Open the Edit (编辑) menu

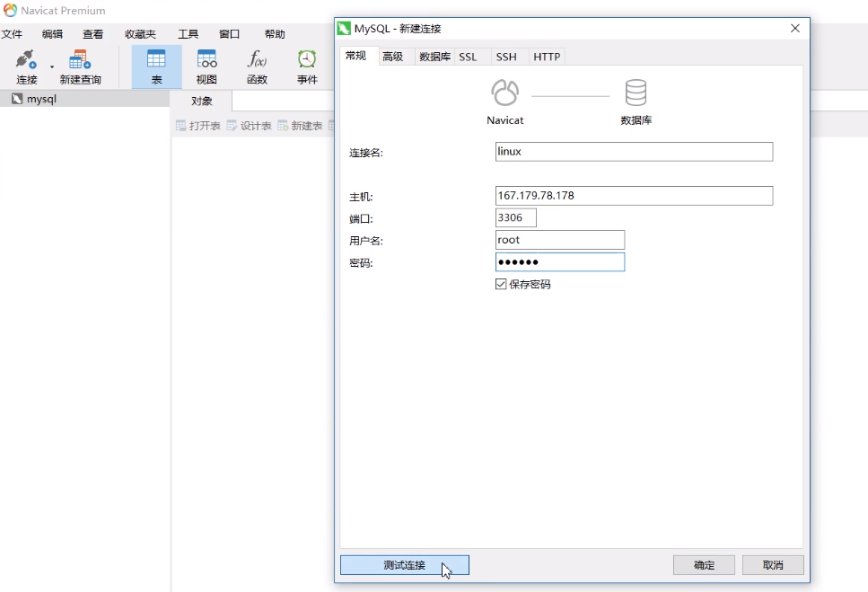[53, 34]
